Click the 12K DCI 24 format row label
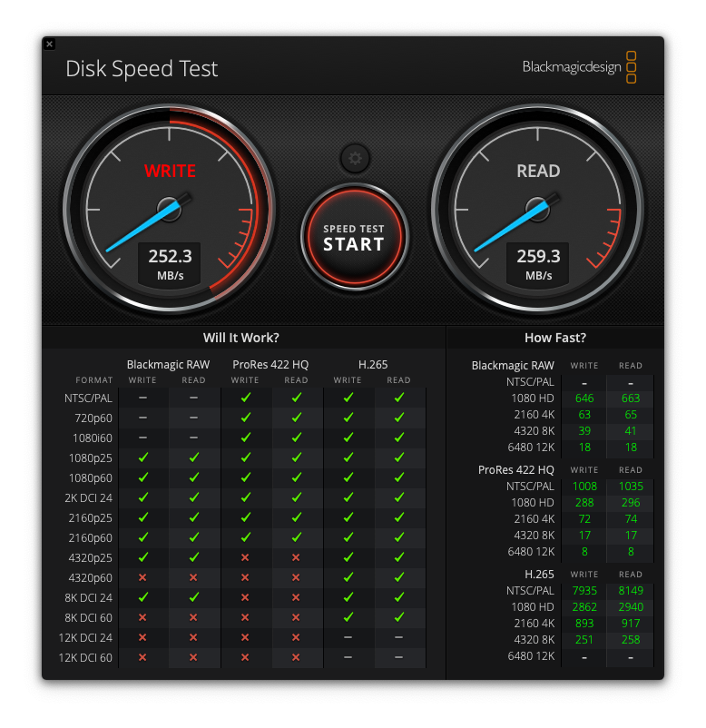Viewport: 706px width, 728px height. coord(85,638)
